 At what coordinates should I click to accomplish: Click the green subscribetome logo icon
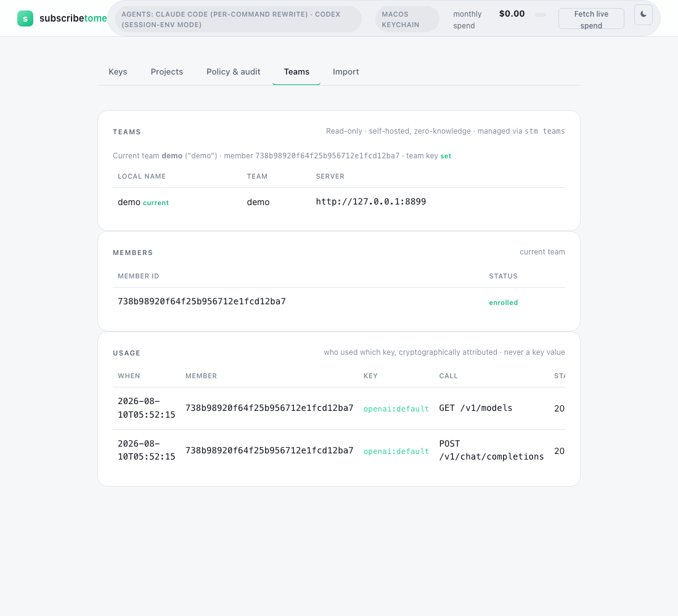pos(25,18)
